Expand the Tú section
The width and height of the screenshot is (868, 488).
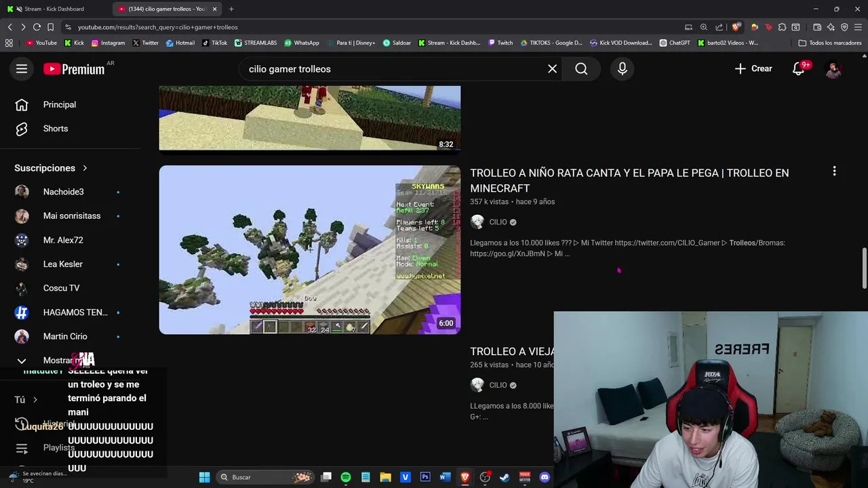[x=26, y=400]
